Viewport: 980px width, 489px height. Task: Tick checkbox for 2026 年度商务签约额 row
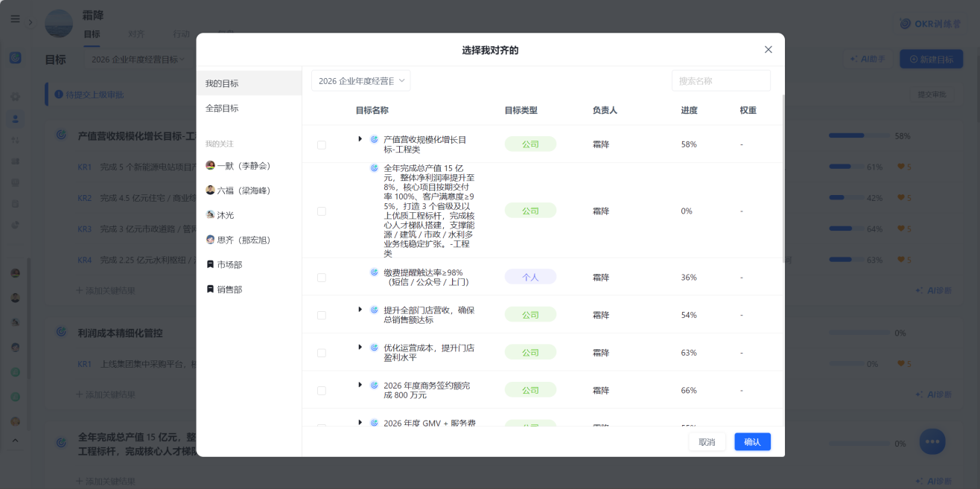point(322,391)
